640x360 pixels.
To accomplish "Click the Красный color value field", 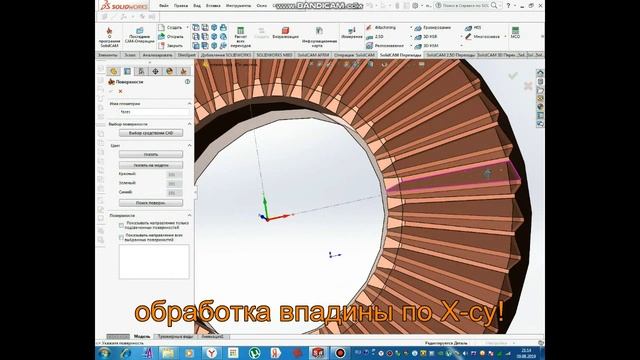I will click(174, 174).
